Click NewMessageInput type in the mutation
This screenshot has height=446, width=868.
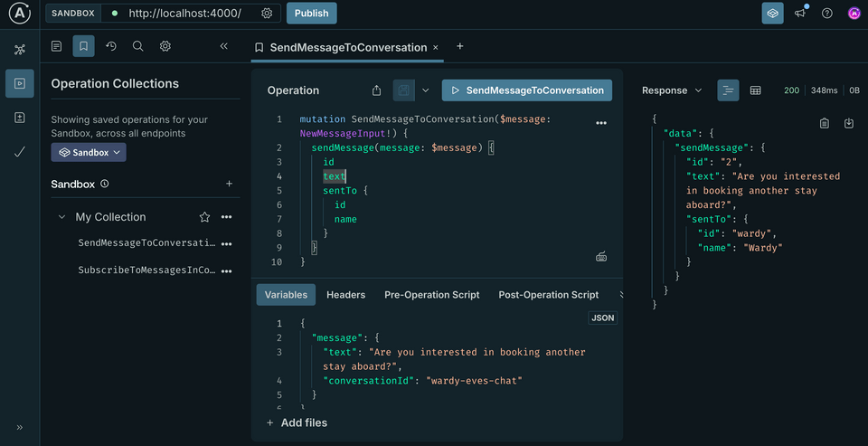point(342,134)
